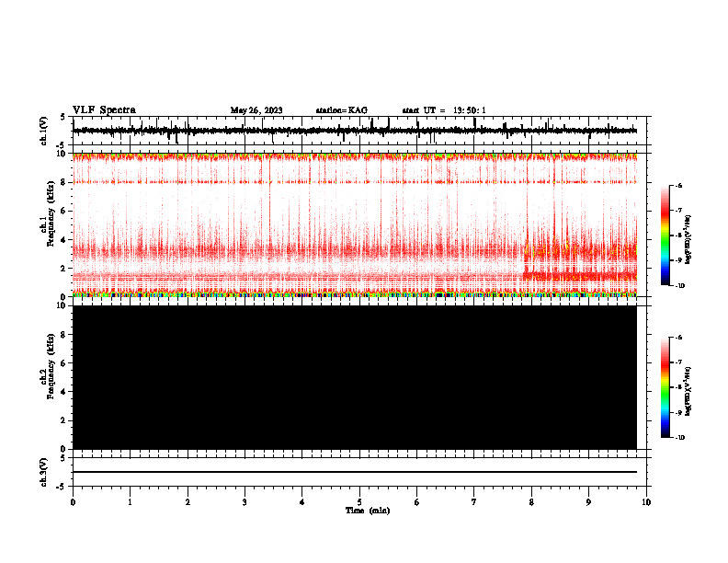Click the "VLF Spectra" plot title

104,110
